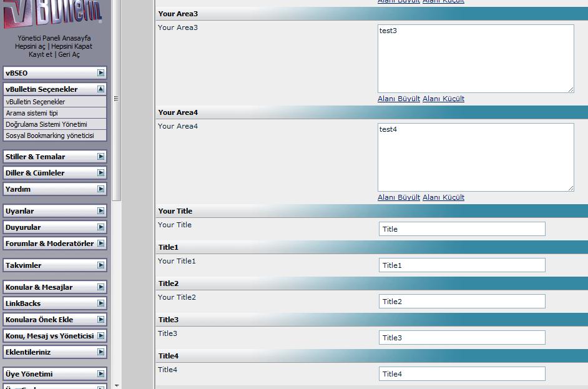
Task: Click the arrow icon next to Uyarılar
Action: (100, 211)
